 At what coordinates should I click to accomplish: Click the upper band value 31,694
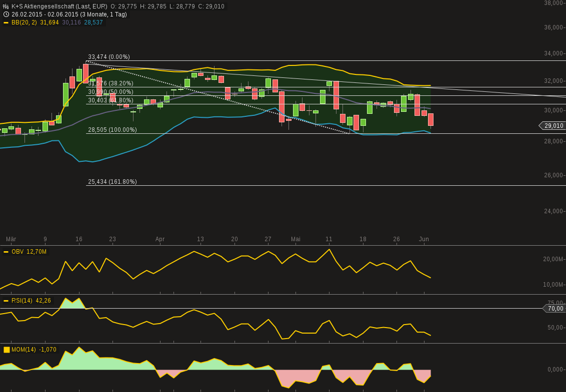[49, 22]
